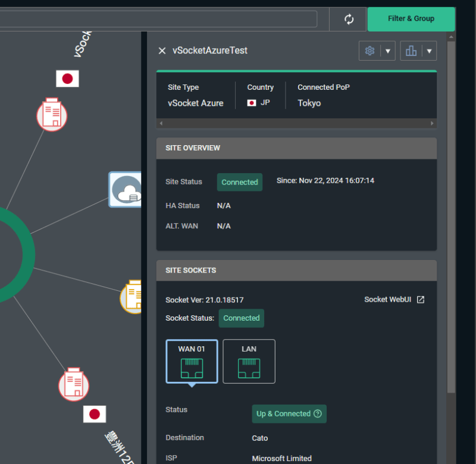Click the bar chart analytics icon
This screenshot has height=464, width=476.
[411, 51]
